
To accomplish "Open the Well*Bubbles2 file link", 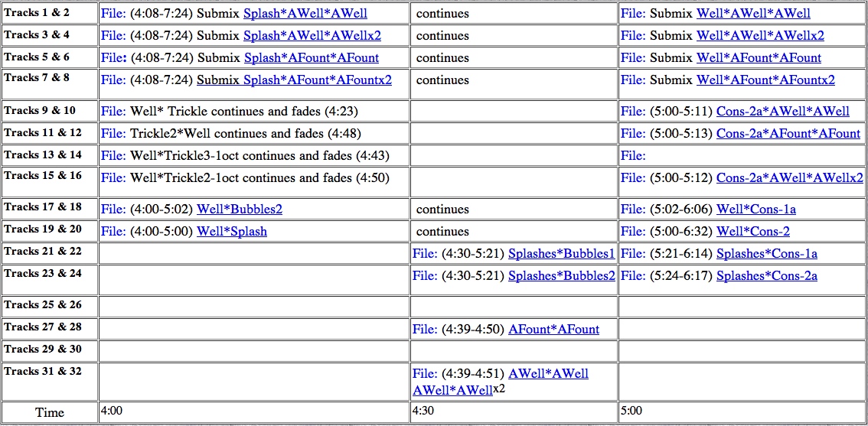I will click(240, 209).
